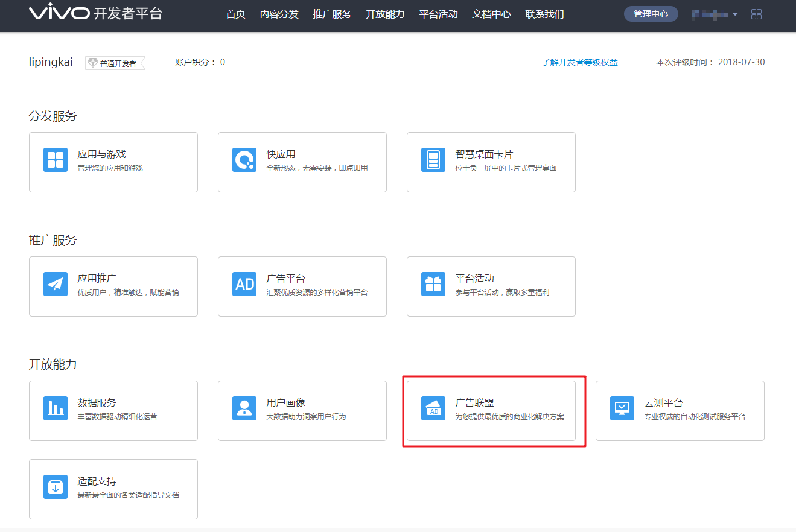Click the vivo 开发者平台 logo
The image size is (796, 532).
(95, 13)
